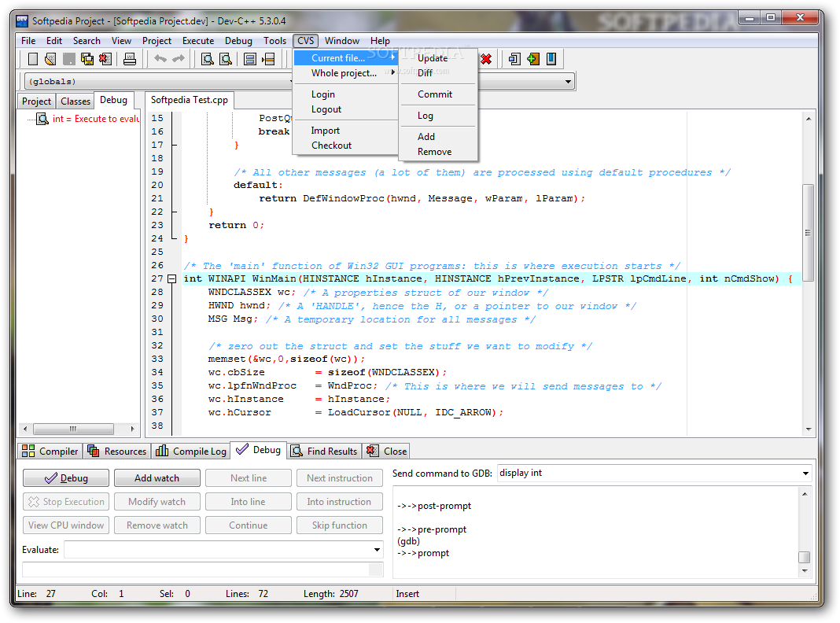The width and height of the screenshot is (840, 623).
Task: Collapse the WinMain fold at line 27
Action: 171,278
